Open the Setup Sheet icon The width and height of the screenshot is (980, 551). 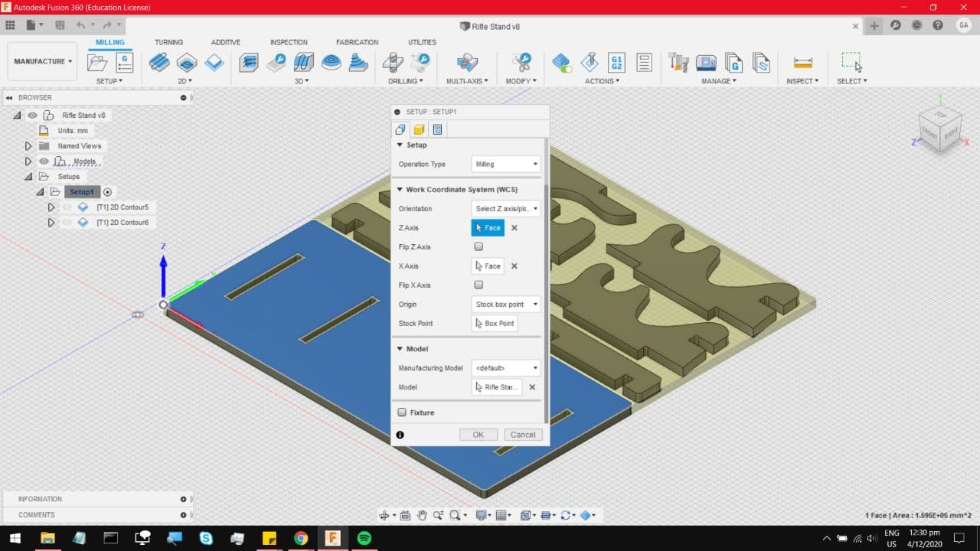click(x=644, y=62)
